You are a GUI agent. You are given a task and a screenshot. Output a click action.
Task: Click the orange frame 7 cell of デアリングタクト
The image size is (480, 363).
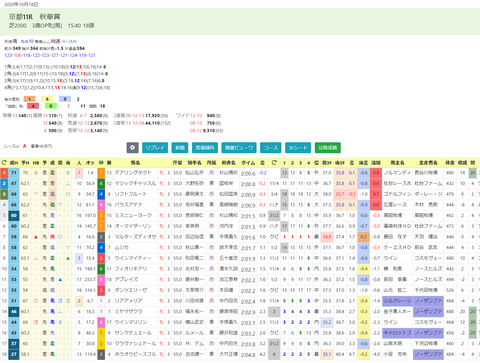tap(101, 173)
